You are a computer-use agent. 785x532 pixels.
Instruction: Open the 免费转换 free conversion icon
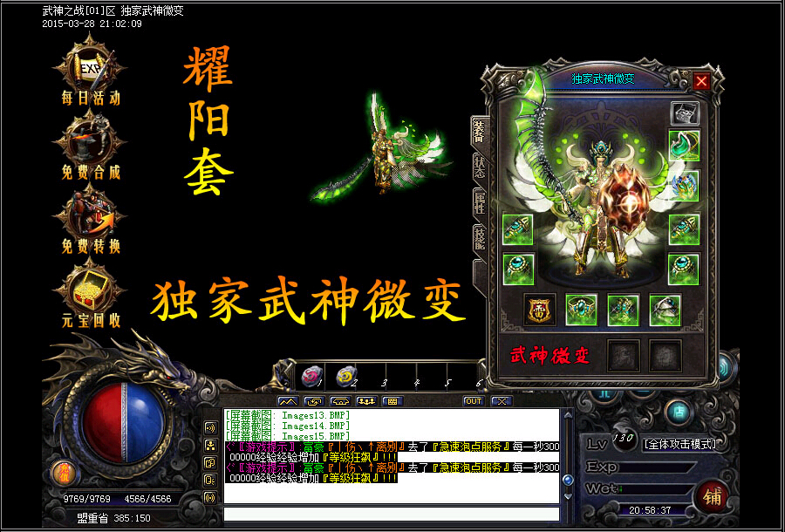click(x=90, y=218)
